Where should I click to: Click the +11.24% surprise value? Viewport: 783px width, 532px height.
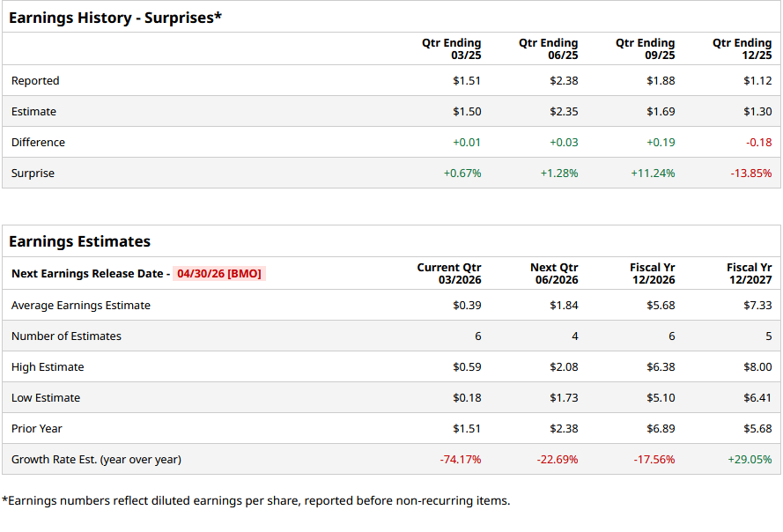point(653,174)
